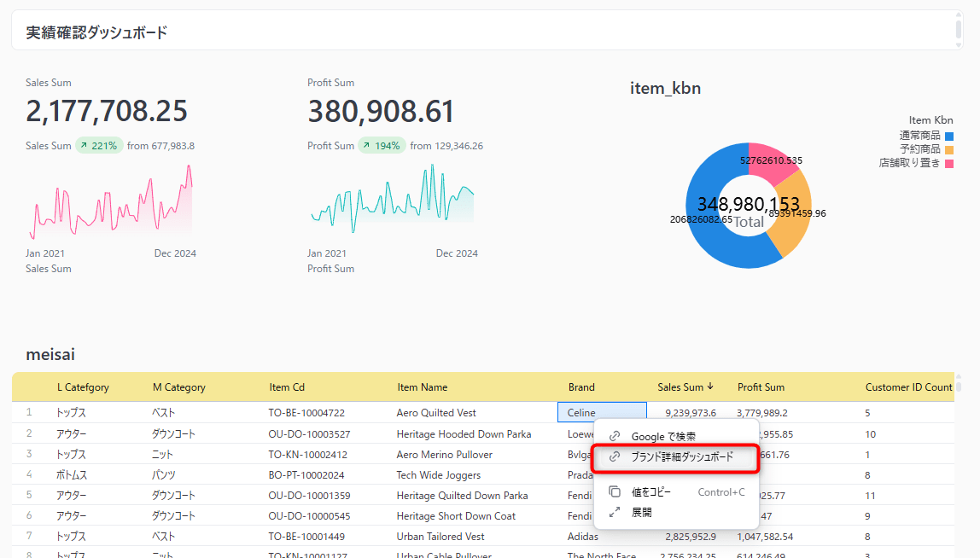The image size is (980, 558).
Task: Click the M Category column header
Action: point(178,387)
